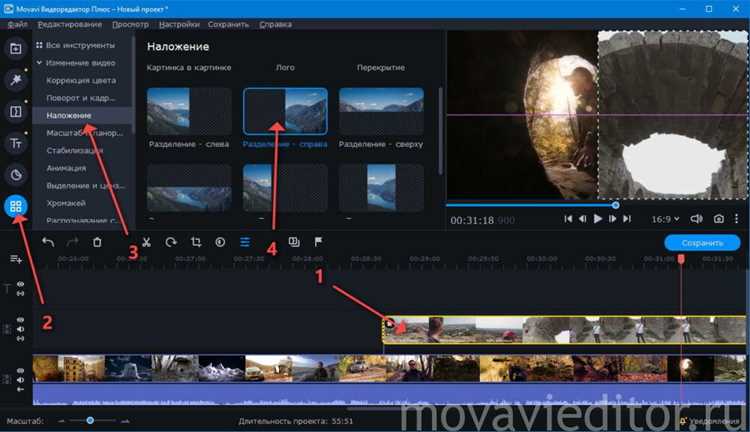The height and width of the screenshot is (432, 750).
Task: Open the Сохранить menu in menu bar
Action: [228, 24]
